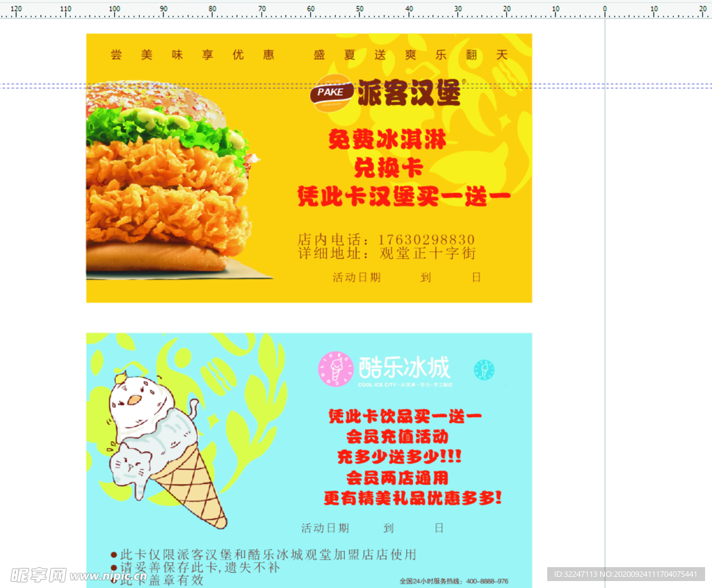The height and width of the screenshot is (588, 712).
Task: Select the 更有精美礼品优惠多多! text
Action: [413, 498]
